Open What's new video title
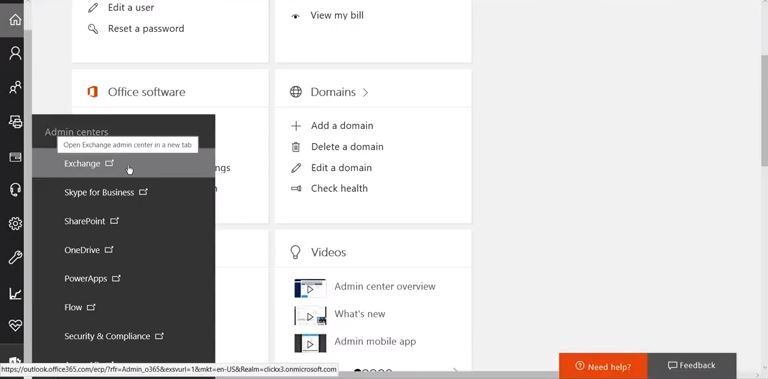This screenshot has height=379, width=768. pyautogui.click(x=360, y=314)
